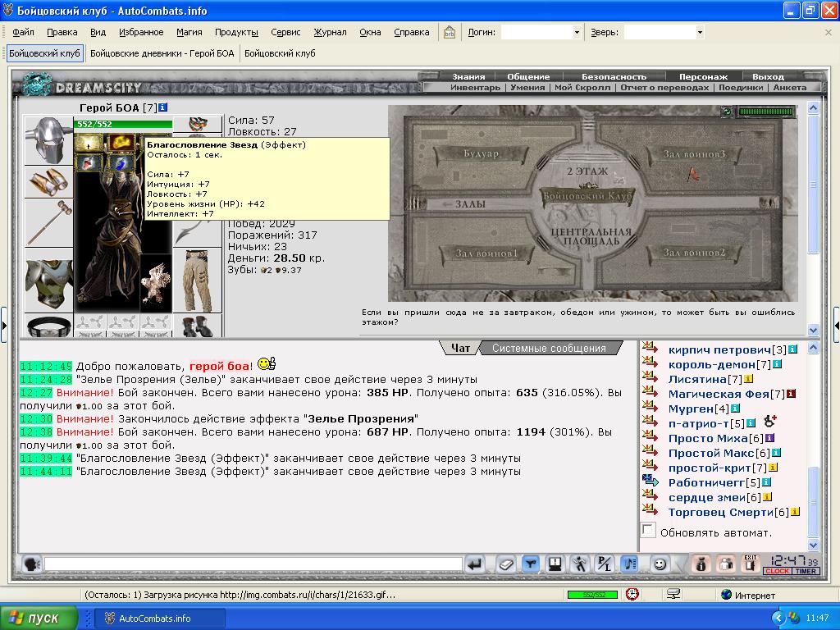840x630 pixels.
Task: Click the red clock icon in the status bar
Action: pyautogui.click(x=632, y=594)
